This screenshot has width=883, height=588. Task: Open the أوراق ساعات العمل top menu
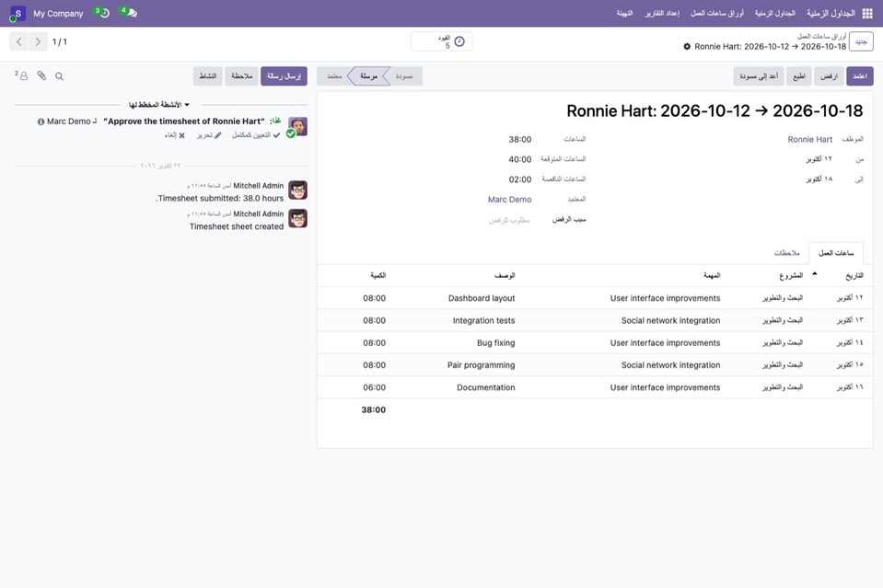coord(717,13)
